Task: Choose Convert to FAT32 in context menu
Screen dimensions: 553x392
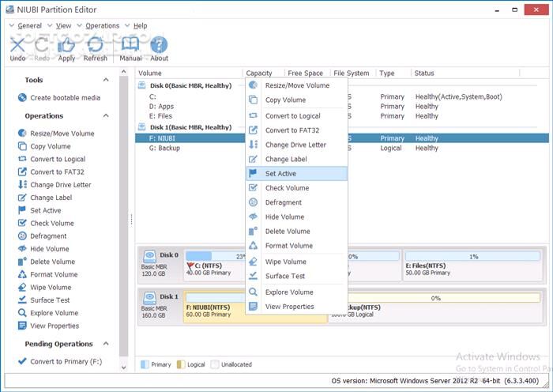Action: [x=296, y=130]
